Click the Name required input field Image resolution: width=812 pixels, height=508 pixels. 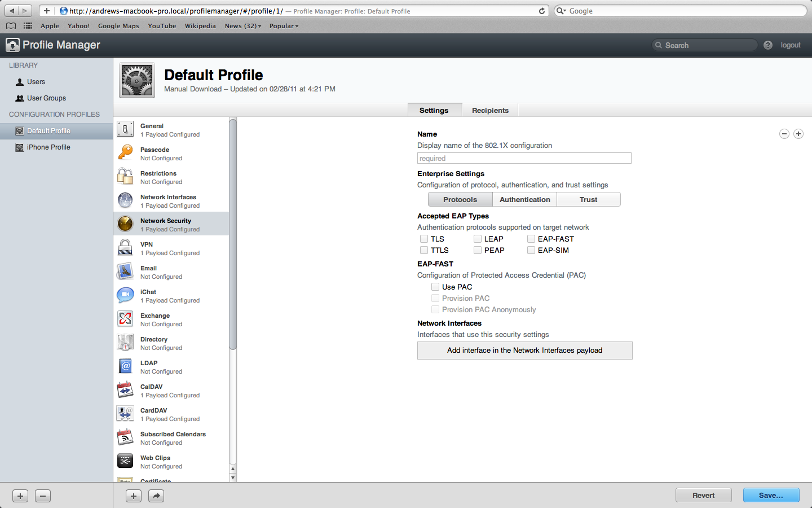point(524,158)
